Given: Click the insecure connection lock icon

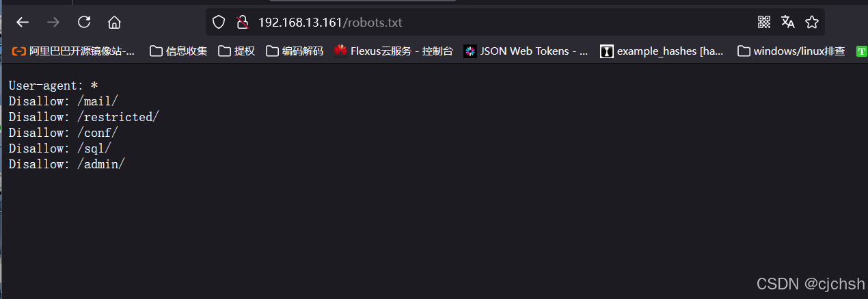Looking at the screenshot, I should pyautogui.click(x=242, y=22).
